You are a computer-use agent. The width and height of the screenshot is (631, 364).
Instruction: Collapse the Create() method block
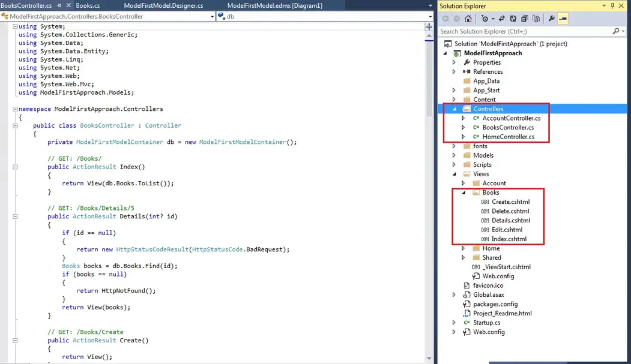click(15, 340)
